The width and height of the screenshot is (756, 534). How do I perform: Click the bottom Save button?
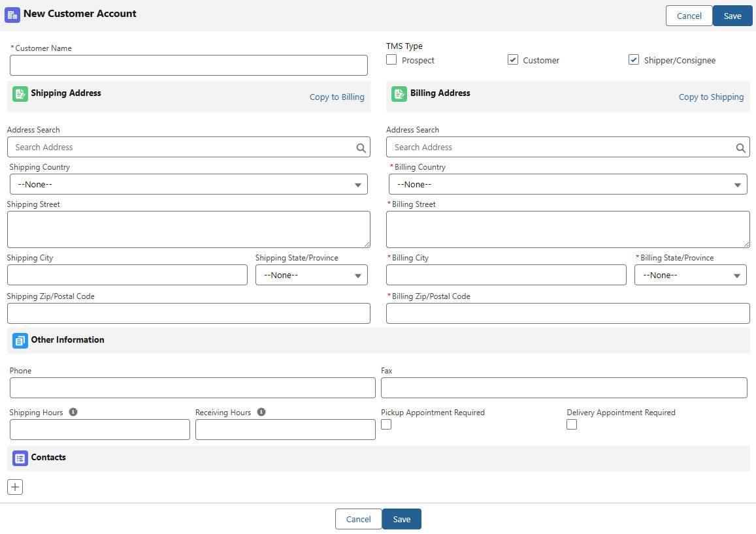click(402, 519)
